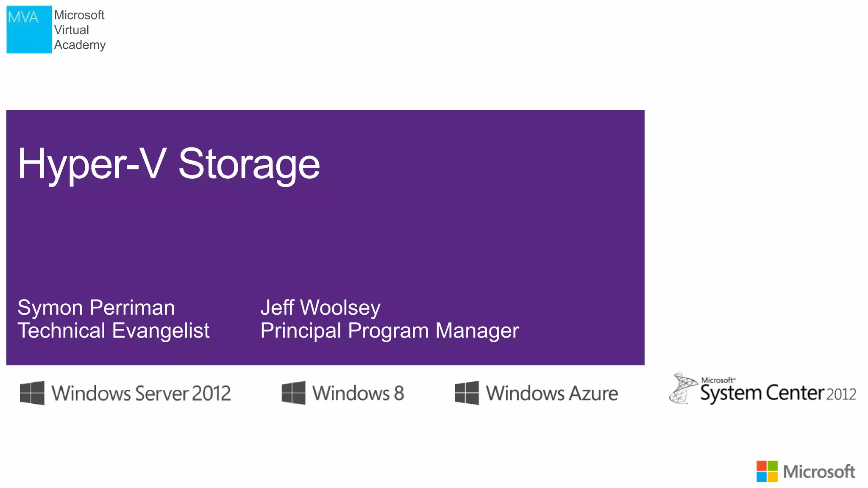Click the Windows 8 wordmark text
Screen dimensions: 868x488
358,394
